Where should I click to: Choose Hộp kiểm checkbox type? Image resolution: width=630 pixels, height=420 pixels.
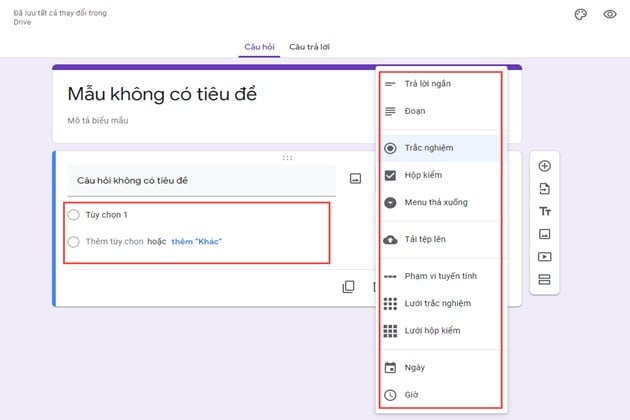click(x=441, y=175)
